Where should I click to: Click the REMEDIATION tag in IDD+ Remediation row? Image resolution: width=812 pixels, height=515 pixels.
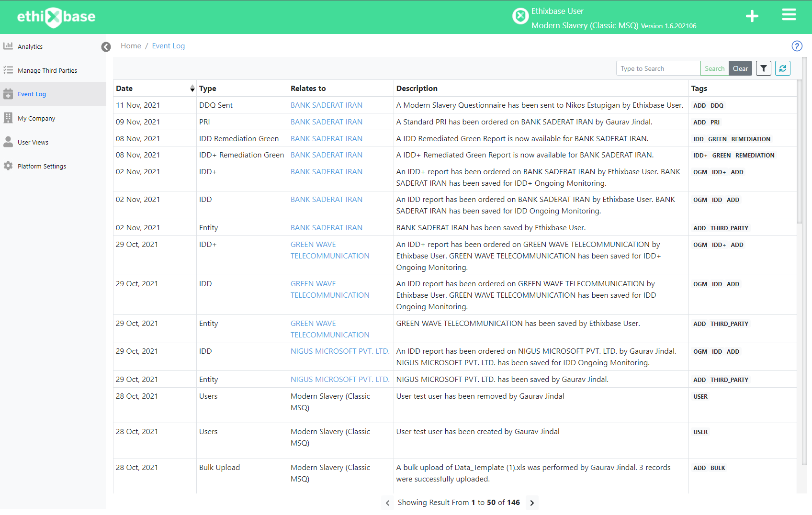[x=755, y=156]
